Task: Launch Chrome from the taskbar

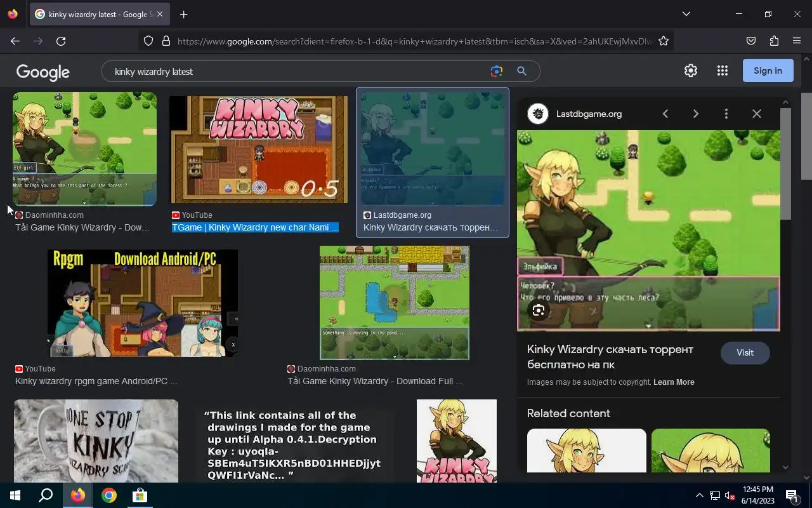Action: (x=109, y=495)
